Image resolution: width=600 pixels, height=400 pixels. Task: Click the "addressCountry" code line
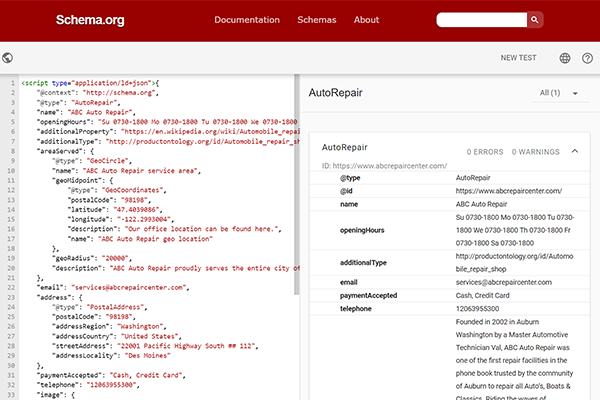(117, 336)
